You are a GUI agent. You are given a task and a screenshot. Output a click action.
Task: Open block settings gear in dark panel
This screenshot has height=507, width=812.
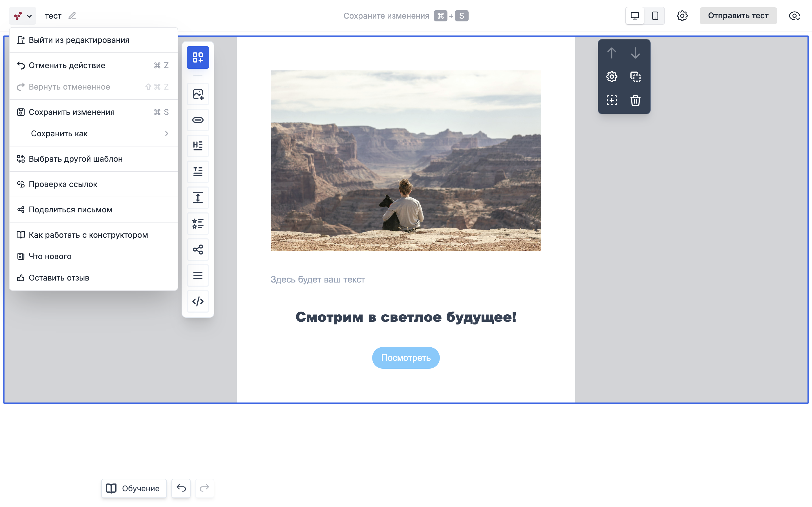coord(611,77)
